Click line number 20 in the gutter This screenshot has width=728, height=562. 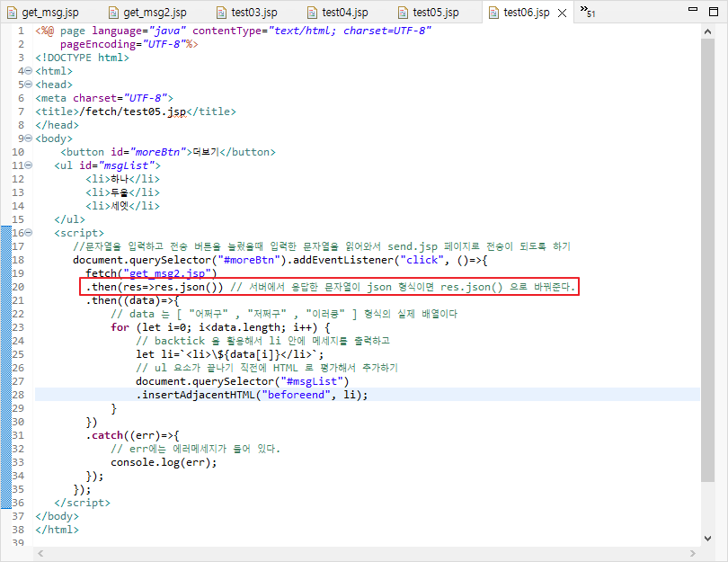(x=18, y=287)
